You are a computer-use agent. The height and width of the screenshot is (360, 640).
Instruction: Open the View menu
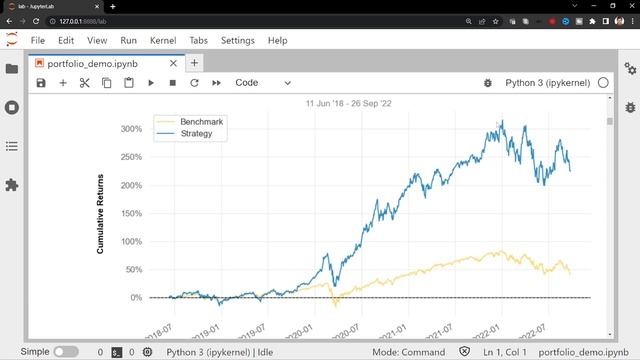97,40
